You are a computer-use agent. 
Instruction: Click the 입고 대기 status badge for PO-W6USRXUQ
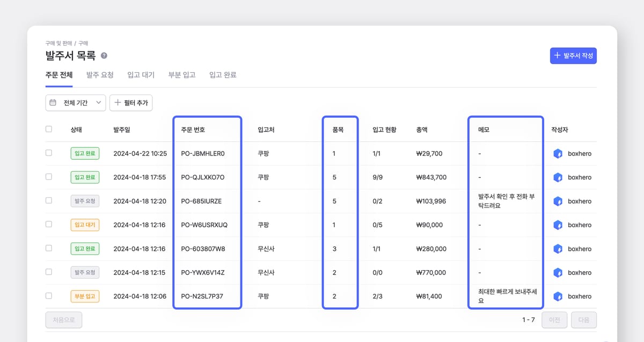coord(85,225)
